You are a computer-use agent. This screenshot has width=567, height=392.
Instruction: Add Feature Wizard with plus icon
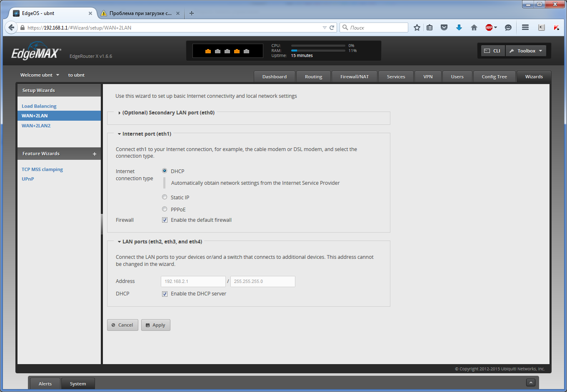(95, 154)
